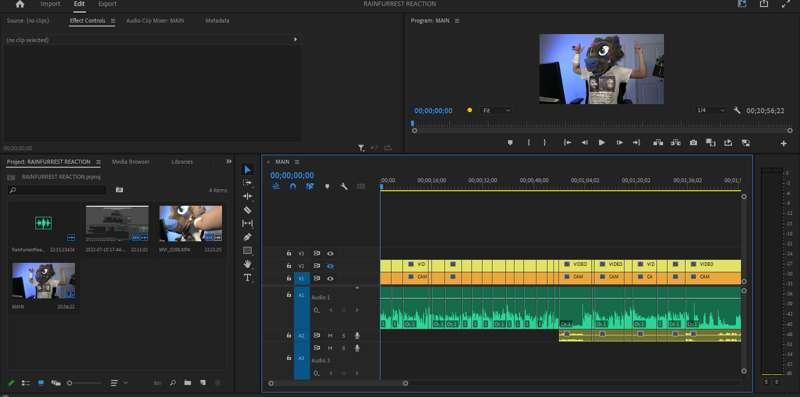The width and height of the screenshot is (800, 397).
Task: Open the Effect Controls panel menu
Action: point(113,21)
